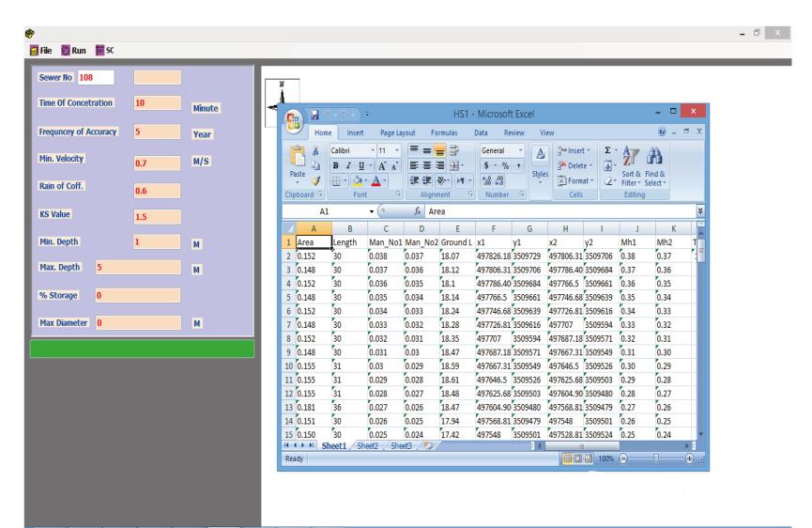Viewport: 812px width, 528px height.
Task: Click the Min. Velocity 0.7 field
Action: [x=158, y=163]
